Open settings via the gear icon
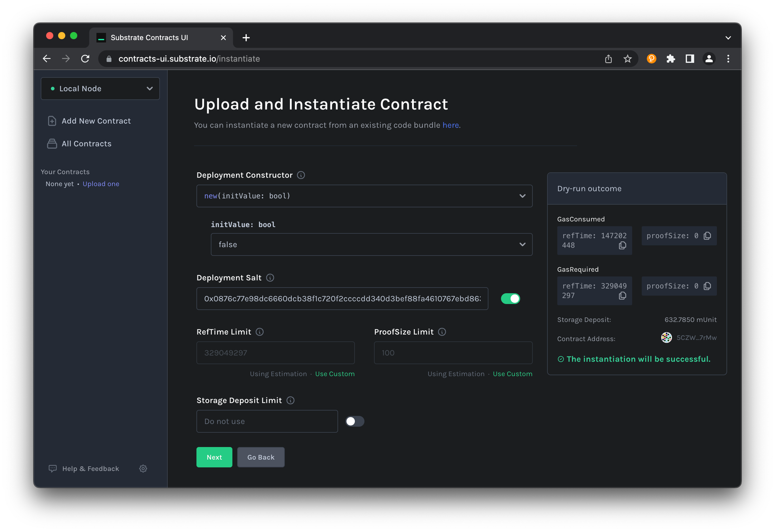Viewport: 775px width, 532px height. click(x=143, y=468)
